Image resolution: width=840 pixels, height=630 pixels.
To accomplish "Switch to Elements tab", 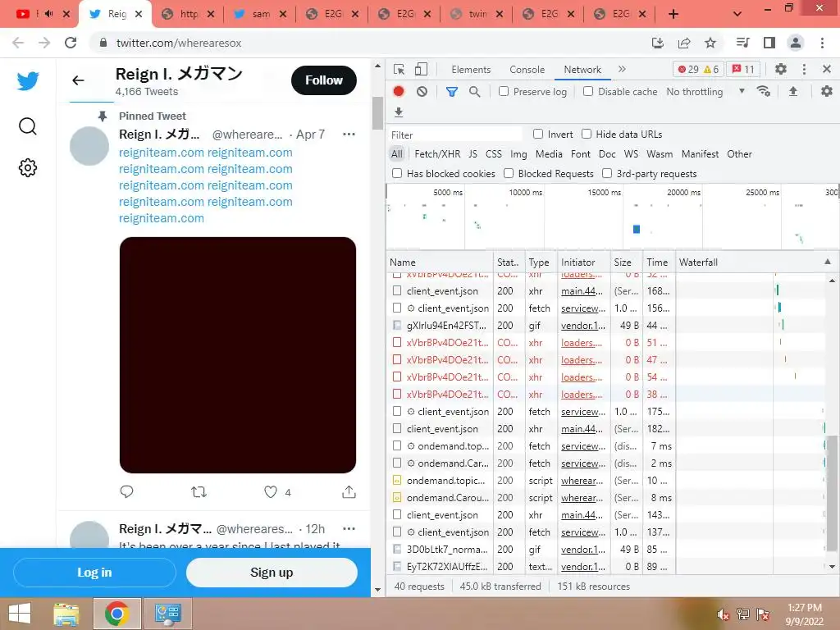I will tap(471, 70).
